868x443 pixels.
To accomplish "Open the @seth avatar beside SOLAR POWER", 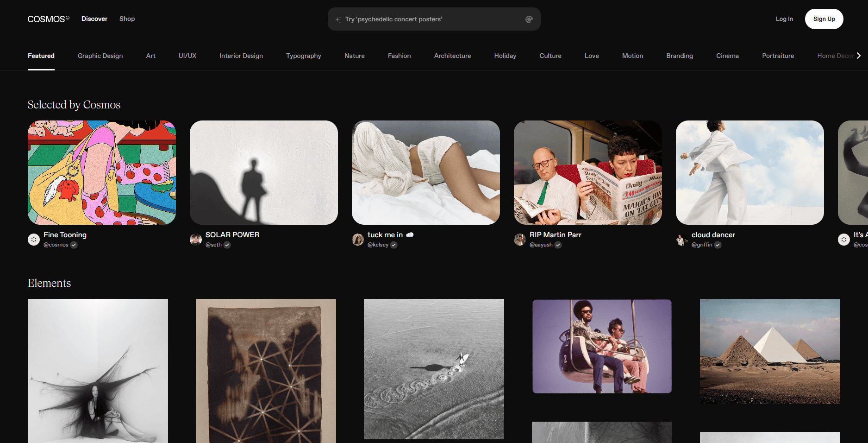I will (196, 240).
